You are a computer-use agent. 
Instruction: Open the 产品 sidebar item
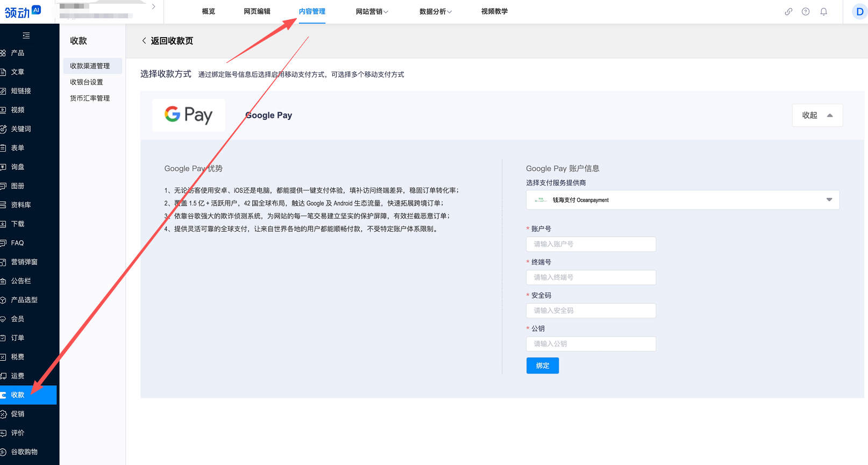pyautogui.click(x=17, y=53)
